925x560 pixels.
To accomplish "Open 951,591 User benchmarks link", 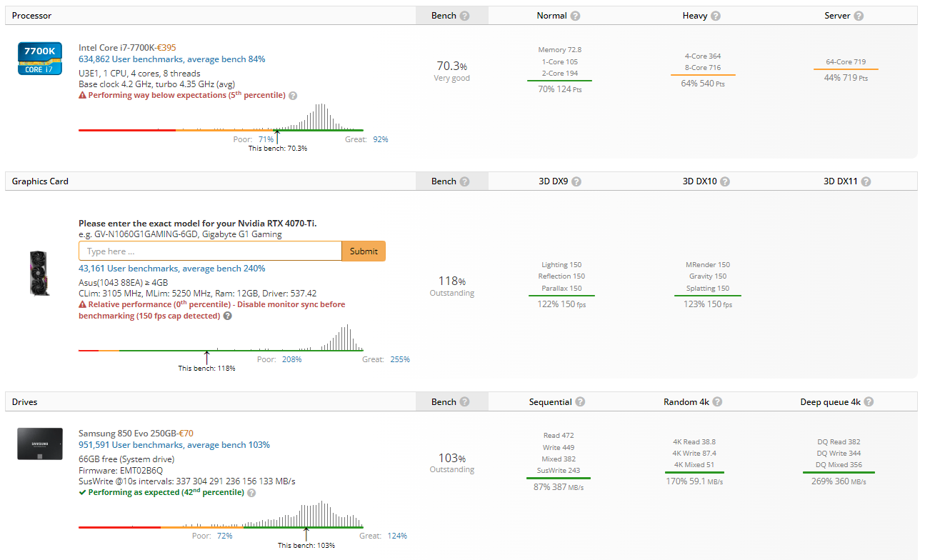I will pyautogui.click(x=174, y=445).
